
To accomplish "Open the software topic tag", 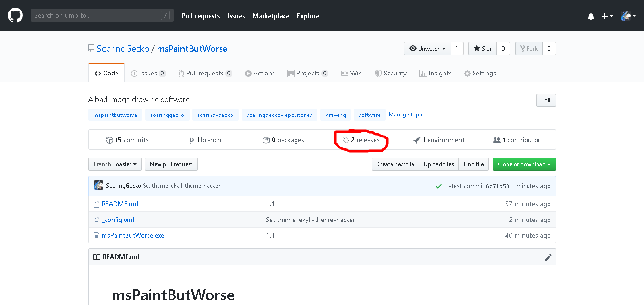I will point(370,115).
